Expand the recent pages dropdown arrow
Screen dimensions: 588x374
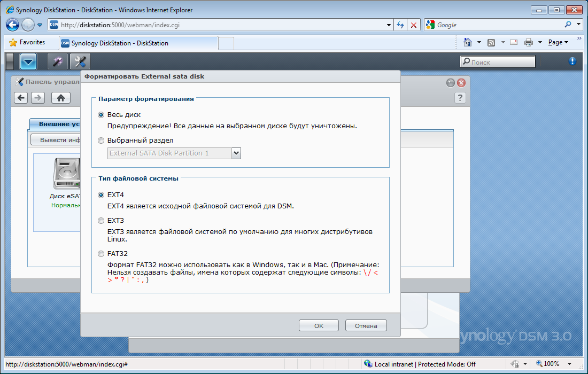click(40, 25)
